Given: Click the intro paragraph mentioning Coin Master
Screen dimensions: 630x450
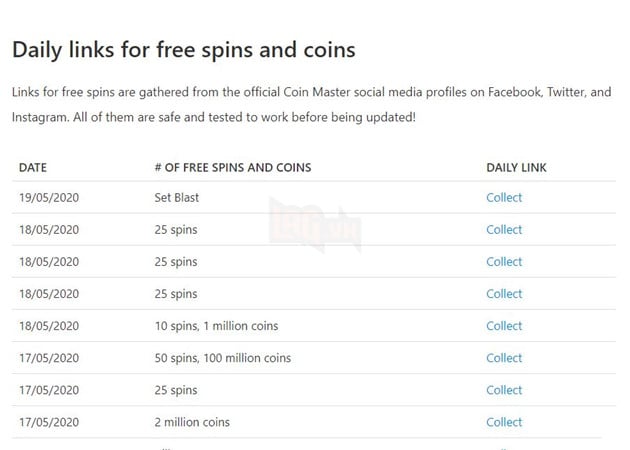Looking at the screenshot, I should tap(311, 104).
